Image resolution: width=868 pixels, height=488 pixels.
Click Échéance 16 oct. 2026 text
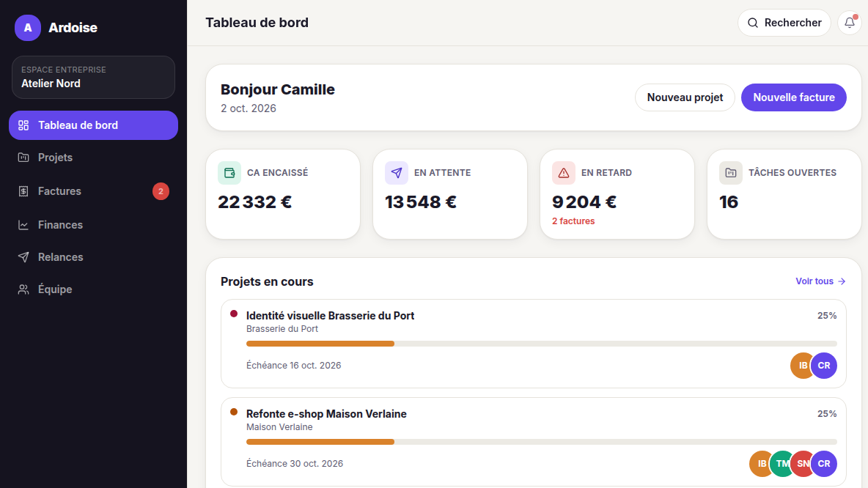293,366
